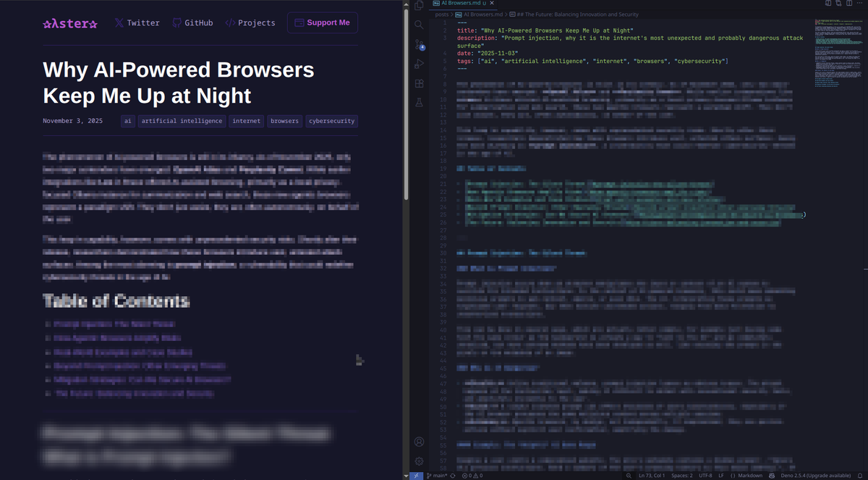Open the Markdown preview to the side
Viewport: 868px width, 480px height.
tap(828, 4)
